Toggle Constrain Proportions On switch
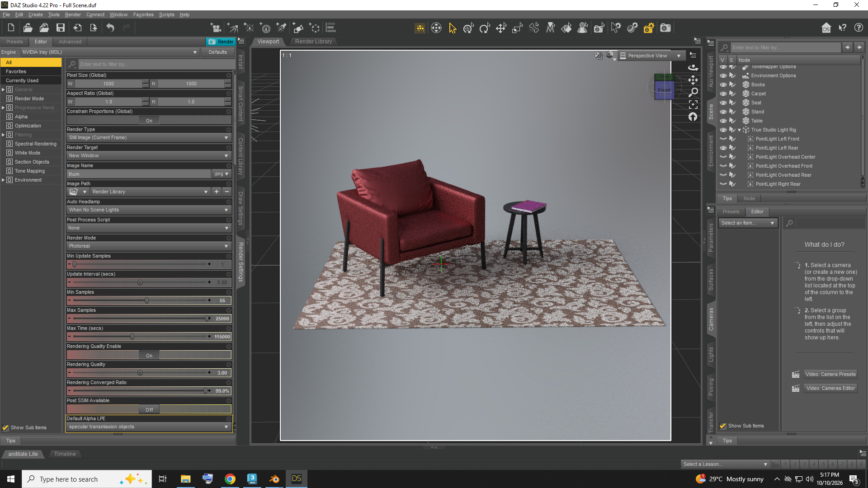 [x=149, y=121]
